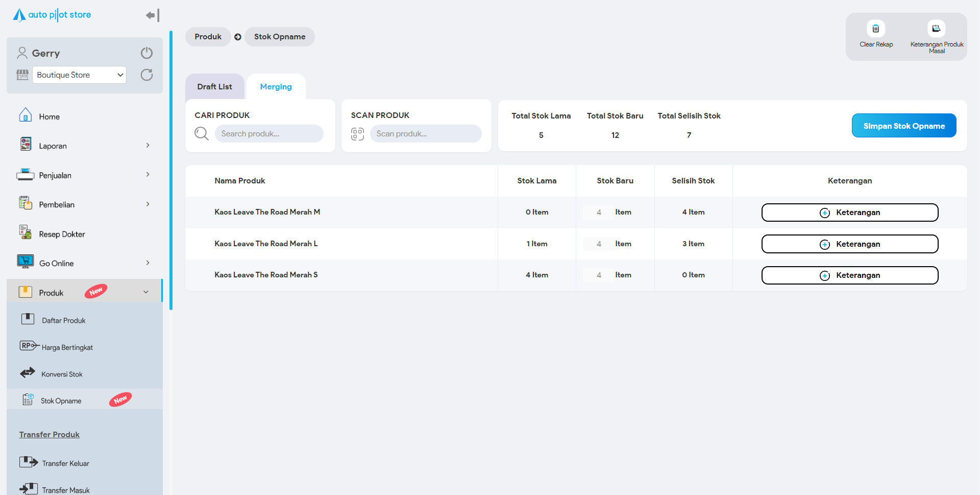Viewport: 980px width, 495px height.
Task: Open Keterangan Produk Masal icon
Action: tap(936, 29)
